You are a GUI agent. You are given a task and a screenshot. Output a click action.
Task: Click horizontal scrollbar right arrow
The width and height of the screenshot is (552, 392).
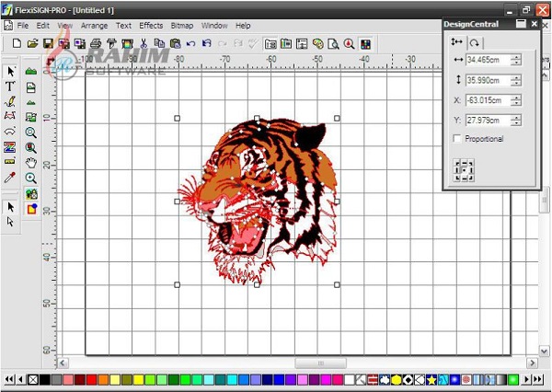[x=533, y=363]
